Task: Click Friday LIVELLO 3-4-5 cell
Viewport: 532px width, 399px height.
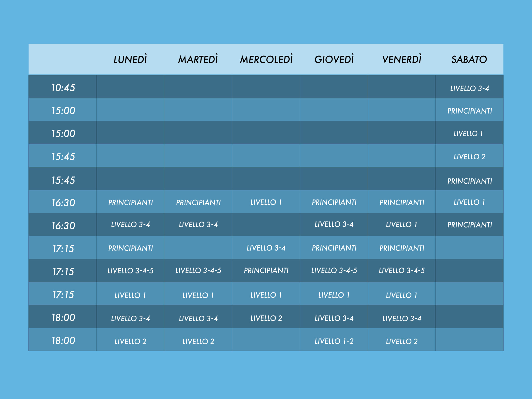Action: (x=402, y=270)
